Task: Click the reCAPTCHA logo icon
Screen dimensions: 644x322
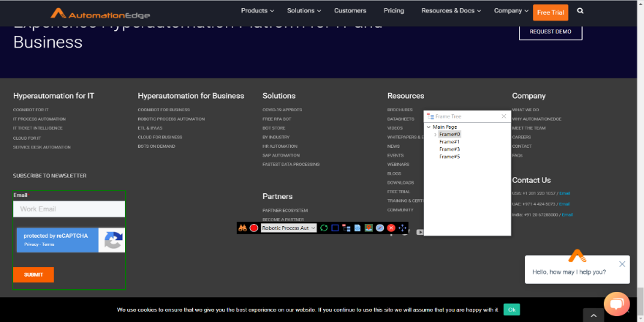Action: coord(113,241)
